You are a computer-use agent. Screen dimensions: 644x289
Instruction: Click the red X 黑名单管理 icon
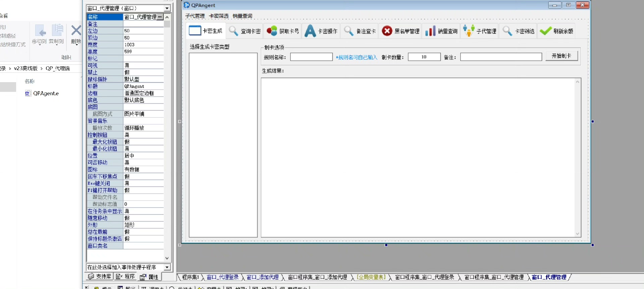coord(387,31)
